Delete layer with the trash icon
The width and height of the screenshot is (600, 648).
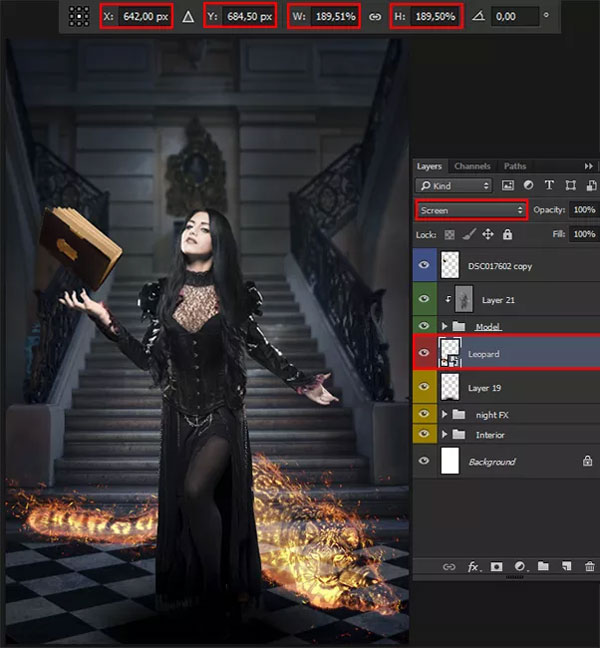[588, 567]
